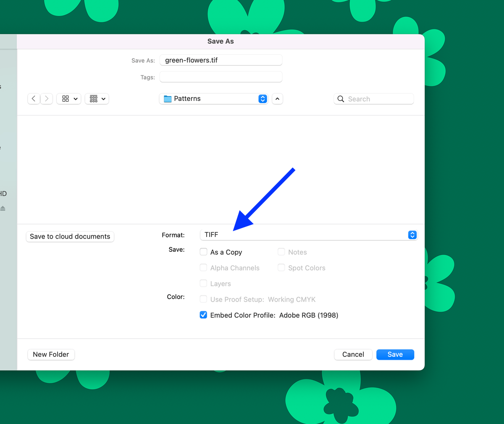Click the Save As filename field
Screen dimensions: 504x424
[x=221, y=60]
